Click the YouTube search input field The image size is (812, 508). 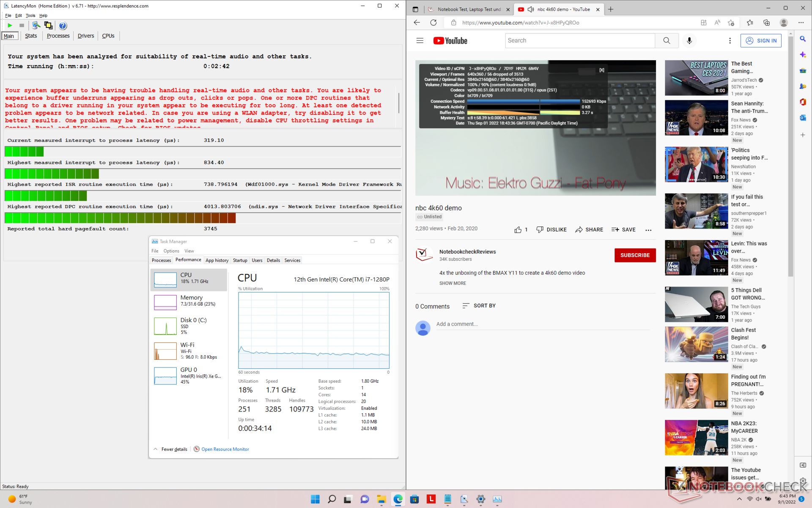pyautogui.click(x=579, y=41)
